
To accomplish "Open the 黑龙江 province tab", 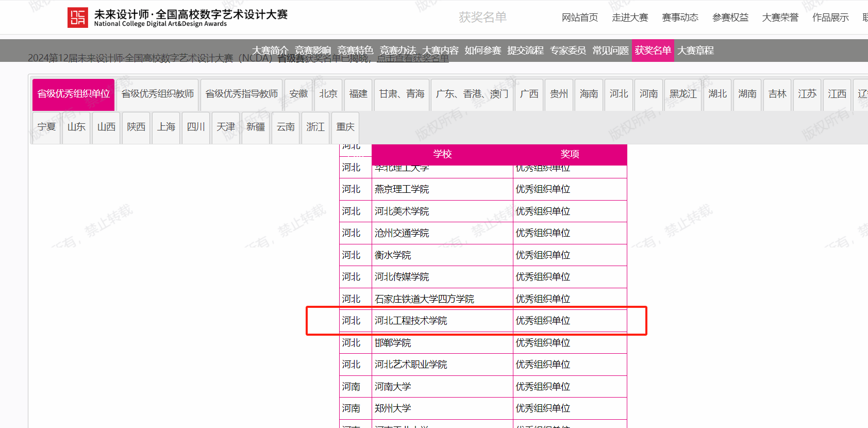I will coord(683,94).
